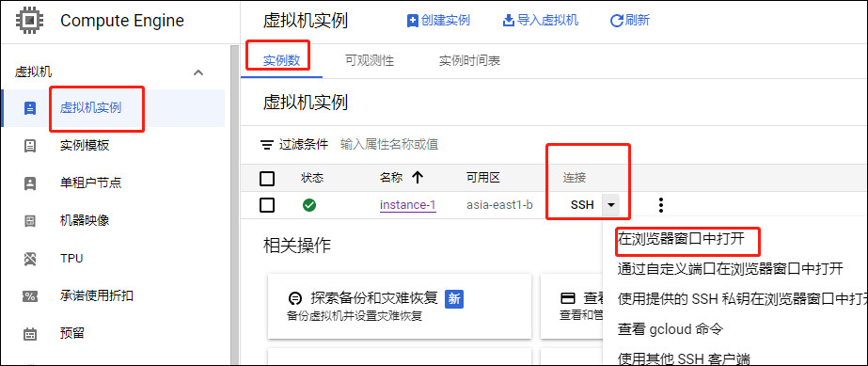Open the instance-1 link
This screenshot has width=868, height=366.
(x=408, y=205)
